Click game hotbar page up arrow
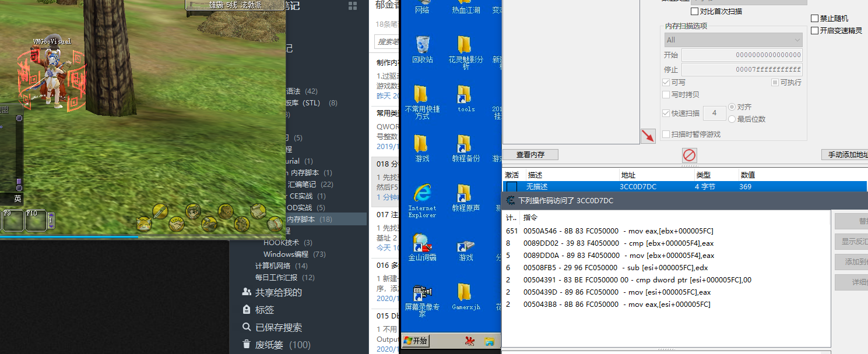 click(x=51, y=215)
